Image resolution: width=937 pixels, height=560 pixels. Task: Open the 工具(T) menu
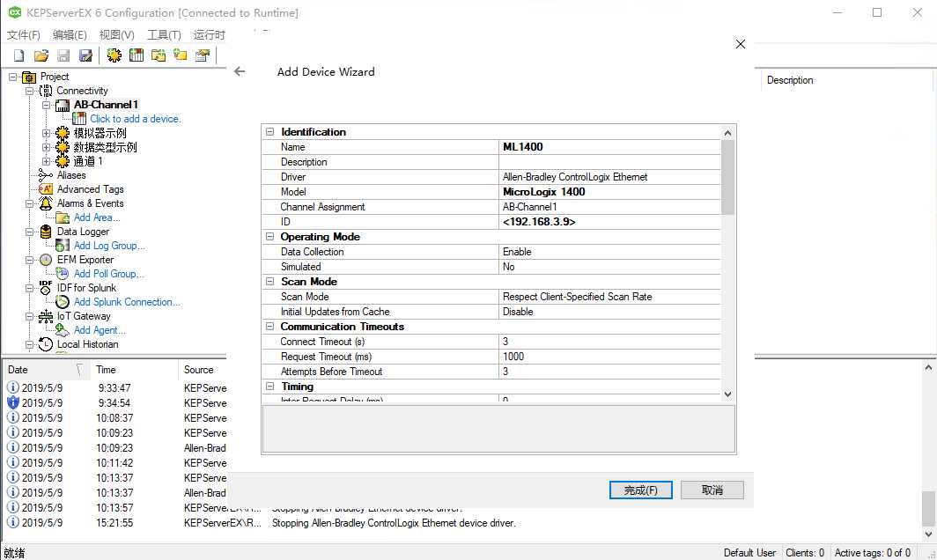tap(164, 35)
